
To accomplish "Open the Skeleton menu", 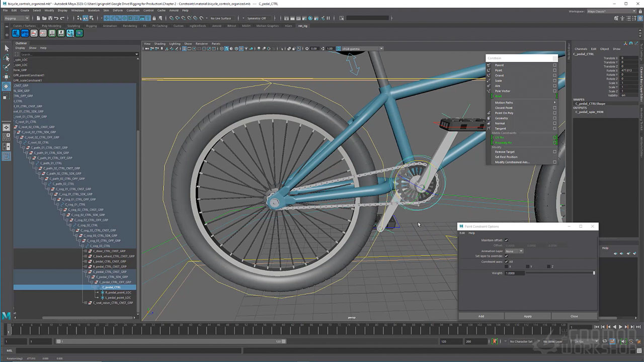I will (94, 10).
